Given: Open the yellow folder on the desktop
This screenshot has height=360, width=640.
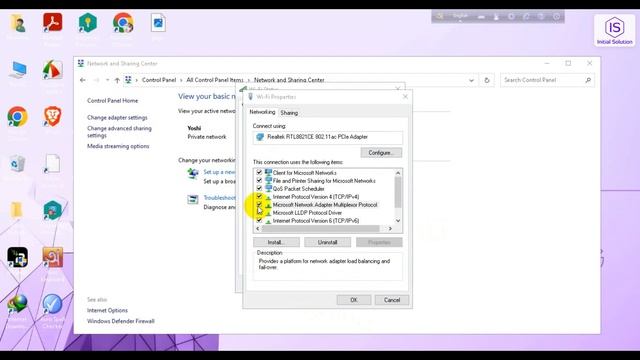Looking at the screenshot, I should 16,210.
